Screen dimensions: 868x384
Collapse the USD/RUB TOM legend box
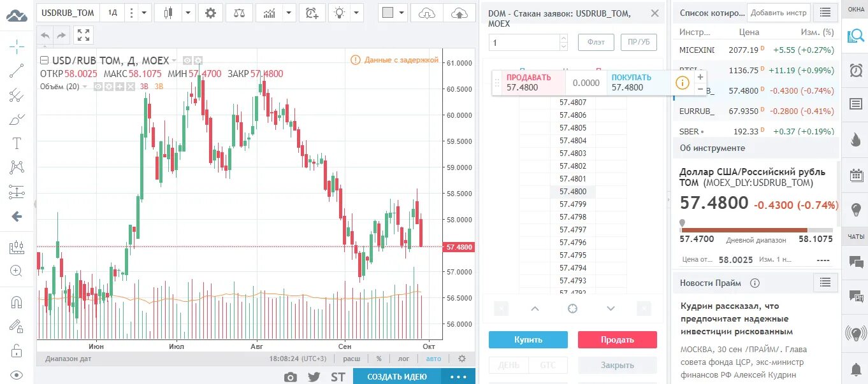[44, 60]
